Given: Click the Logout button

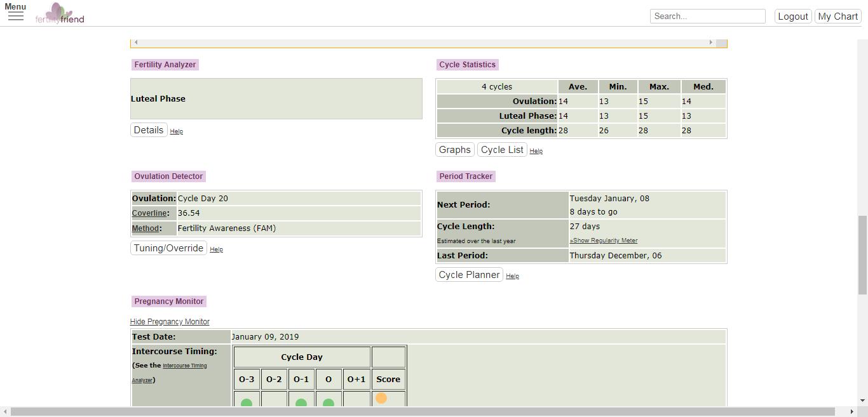Looking at the screenshot, I should coord(792,17).
